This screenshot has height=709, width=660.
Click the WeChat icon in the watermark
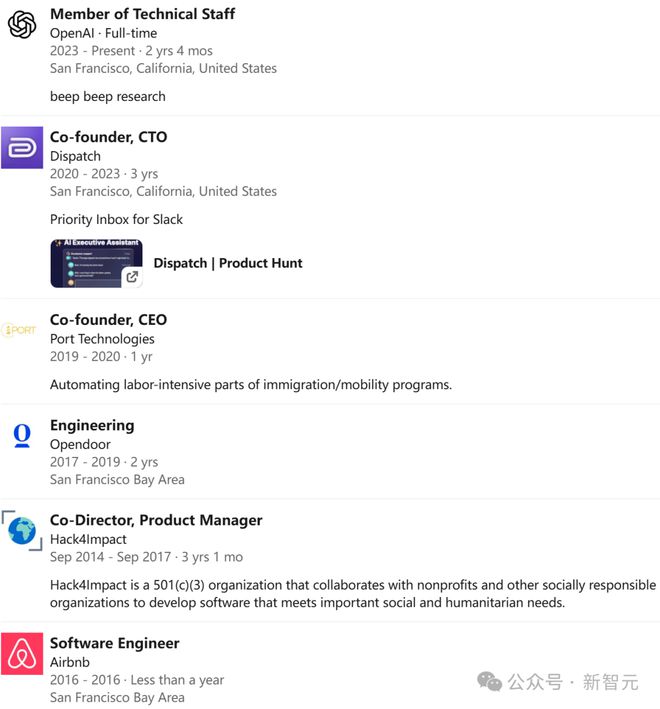tap(490, 681)
